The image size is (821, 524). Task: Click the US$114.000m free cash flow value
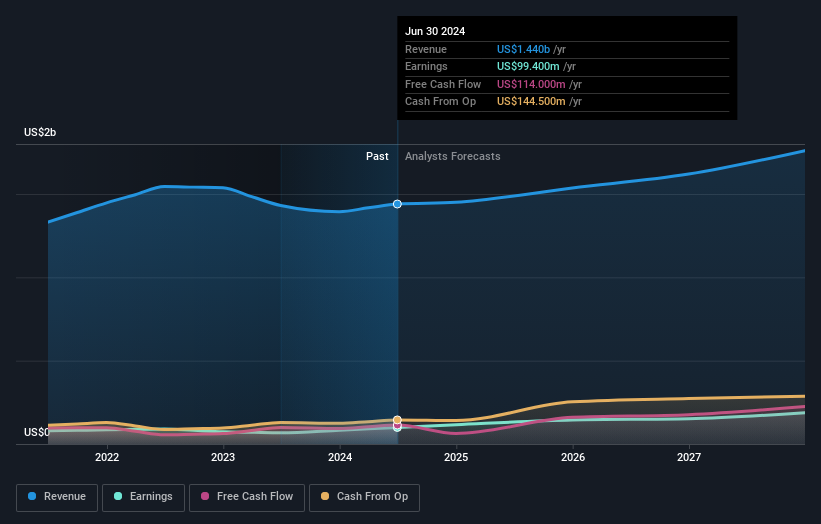[x=531, y=84]
